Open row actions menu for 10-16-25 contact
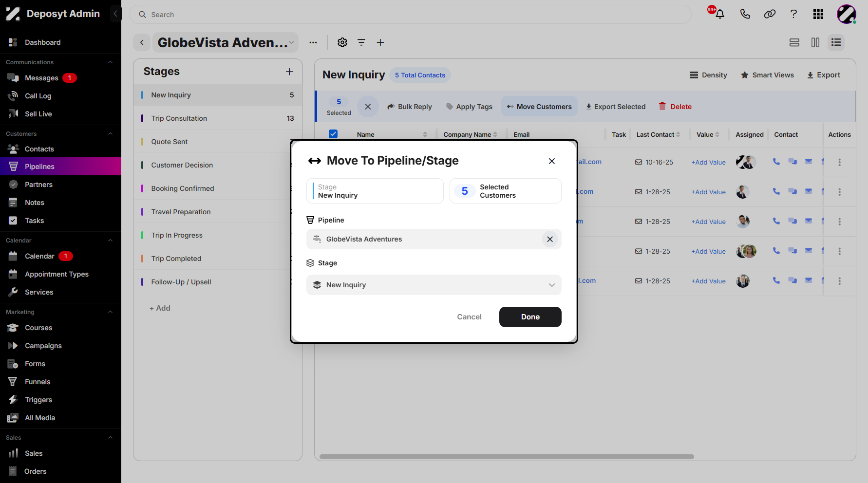This screenshot has height=483, width=868. [x=839, y=162]
